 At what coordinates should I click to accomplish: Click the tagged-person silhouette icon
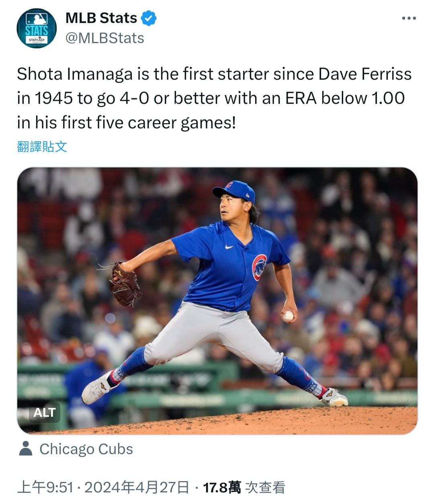[26, 449]
